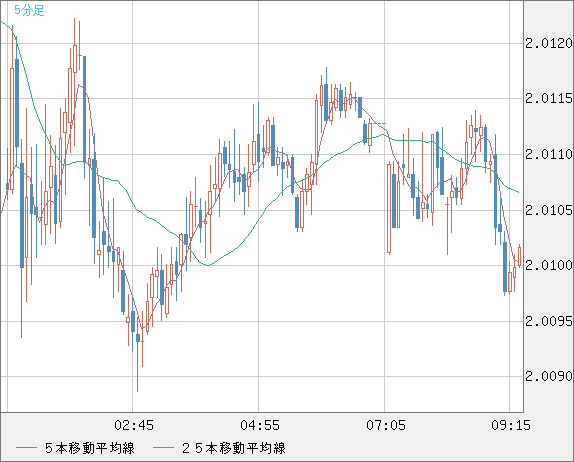The width and height of the screenshot is (574, 462).
Task: Click the 5分足 chart label
Action: 29,10
